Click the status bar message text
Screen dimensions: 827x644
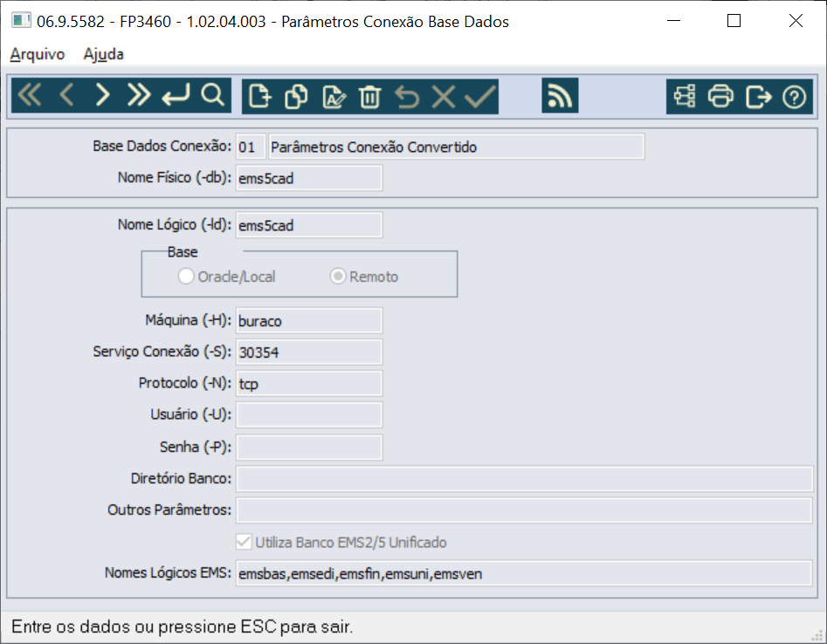click(x=182, y=627)
